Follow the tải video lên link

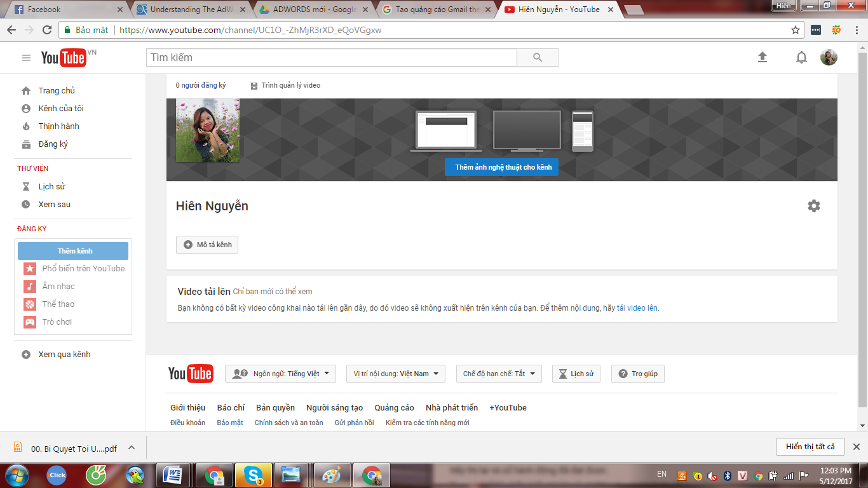tap(637, 308)
